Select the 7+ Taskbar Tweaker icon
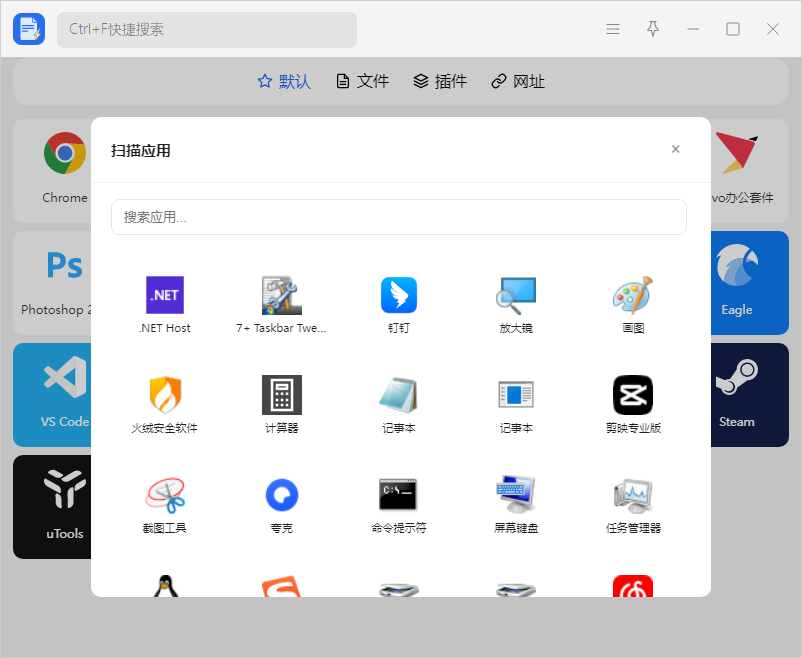 [x=282, y=295]
